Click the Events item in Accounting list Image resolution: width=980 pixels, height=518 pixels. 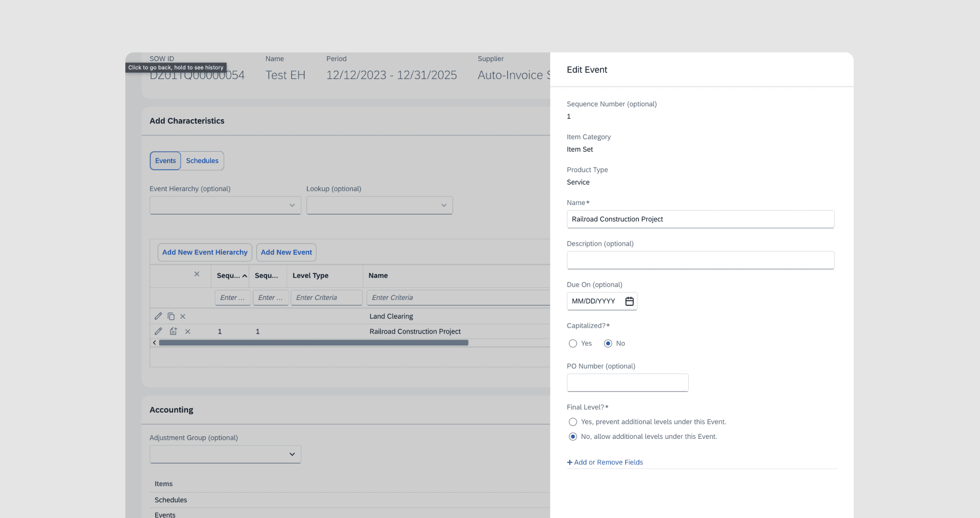[165, 514]
